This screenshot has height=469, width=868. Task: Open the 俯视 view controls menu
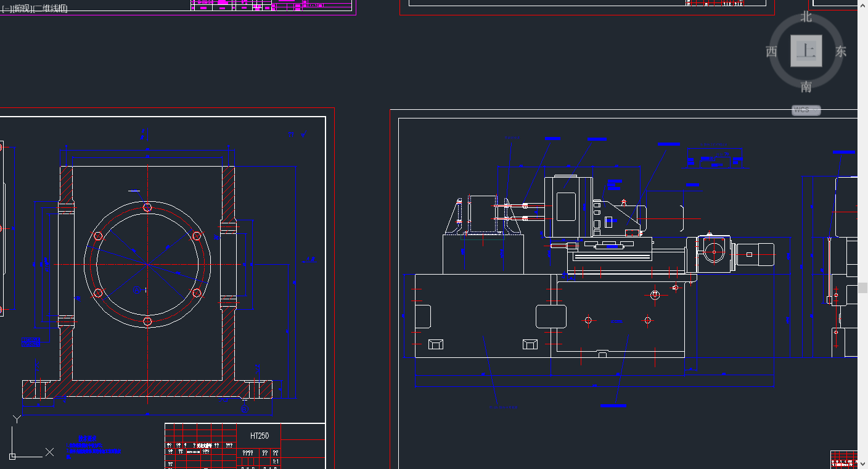tap(22, 9)
